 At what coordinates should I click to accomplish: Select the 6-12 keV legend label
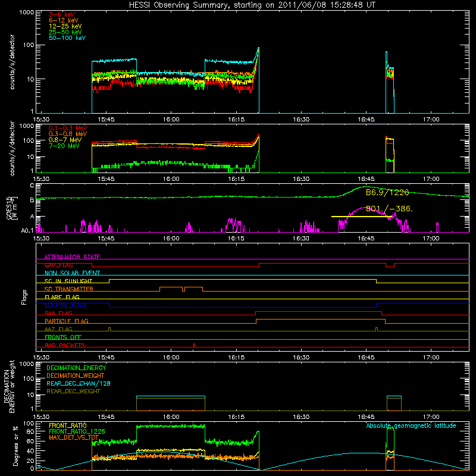coord(64,20)
